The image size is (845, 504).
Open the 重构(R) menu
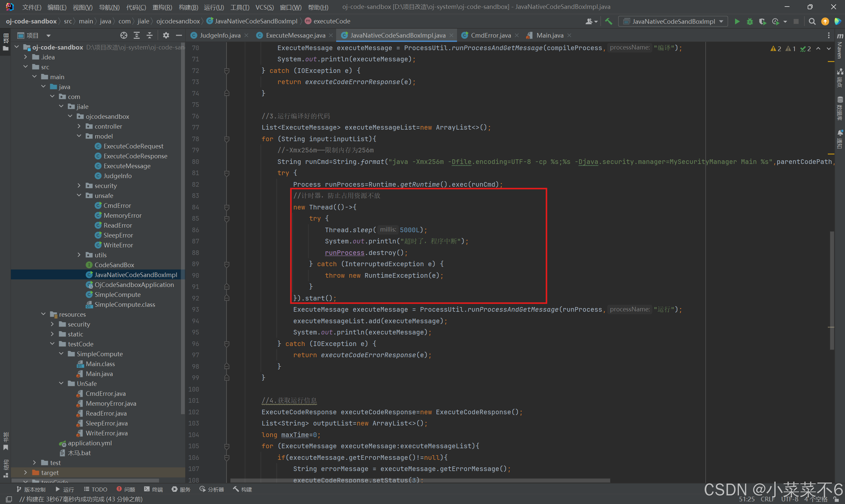click(162, 7)
